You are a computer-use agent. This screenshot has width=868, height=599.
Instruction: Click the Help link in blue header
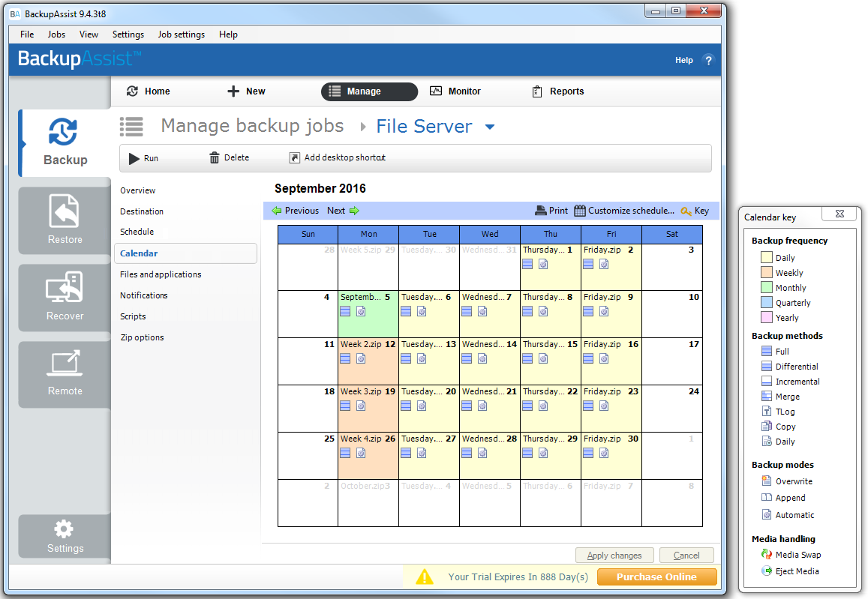coord(683,60)
